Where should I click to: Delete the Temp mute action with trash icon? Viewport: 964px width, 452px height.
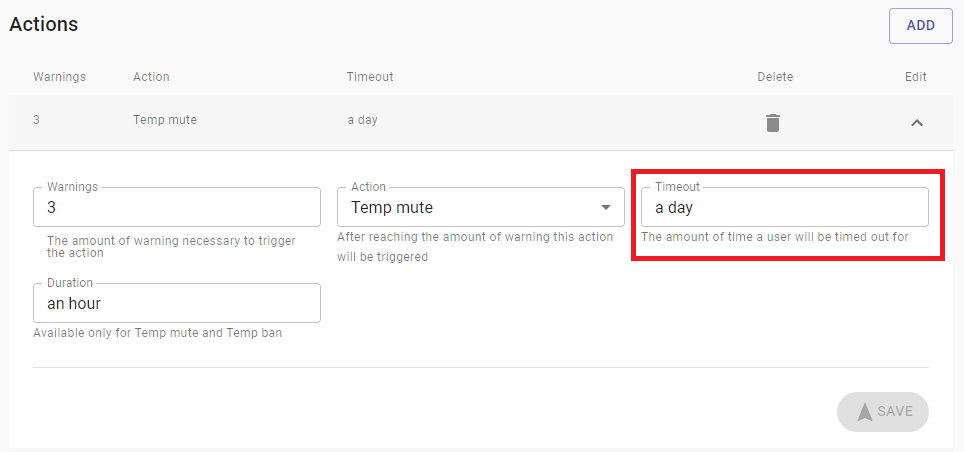(x=773, y=123)
